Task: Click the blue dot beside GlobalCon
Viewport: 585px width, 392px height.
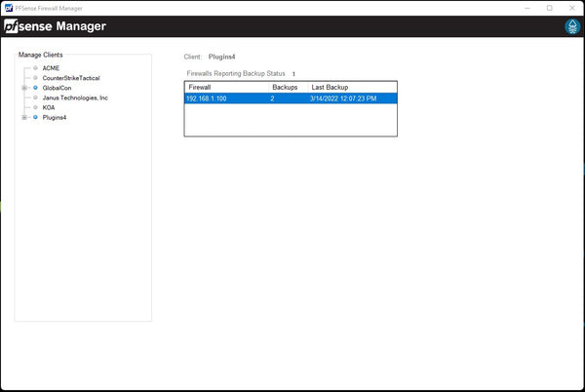Action: click(35, 88)
